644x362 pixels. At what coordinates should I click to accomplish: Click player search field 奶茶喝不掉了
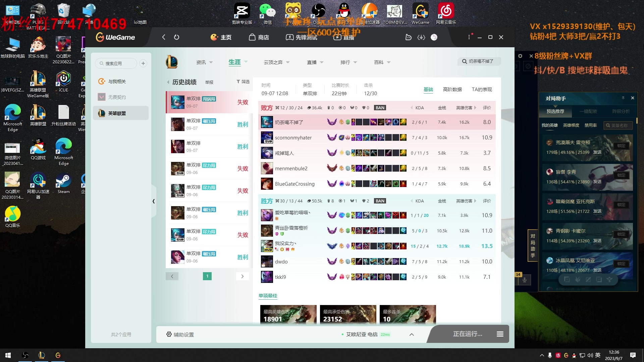point(479,61)
